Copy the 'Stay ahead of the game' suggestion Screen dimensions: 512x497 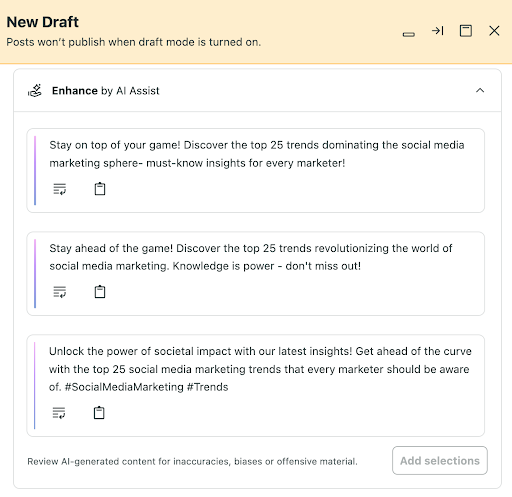(100, 292)
